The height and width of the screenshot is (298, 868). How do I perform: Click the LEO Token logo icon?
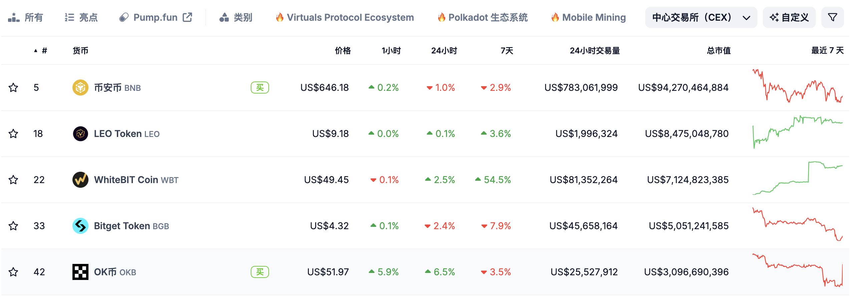(x=80, y=134)
